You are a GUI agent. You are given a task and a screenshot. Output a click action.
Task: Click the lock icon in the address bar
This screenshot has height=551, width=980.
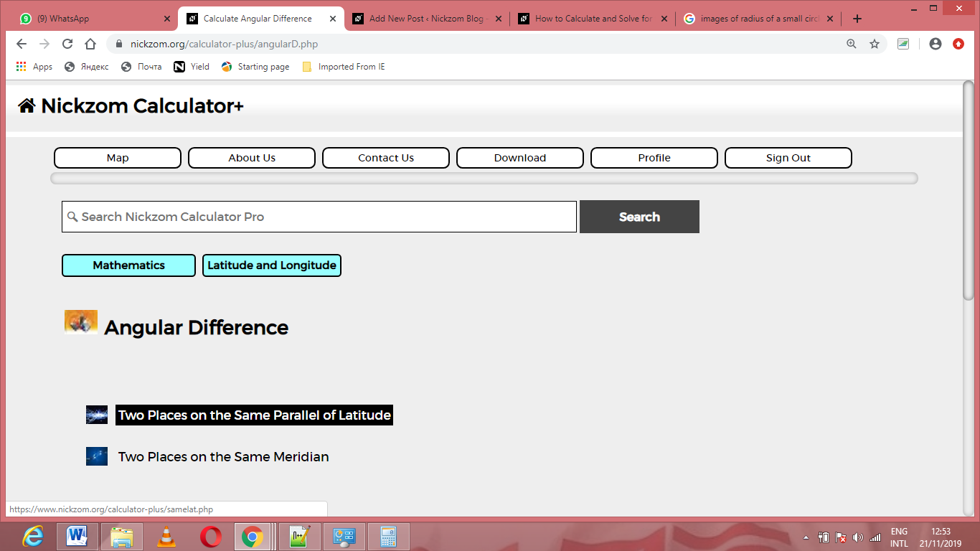[x=119, y=44]
